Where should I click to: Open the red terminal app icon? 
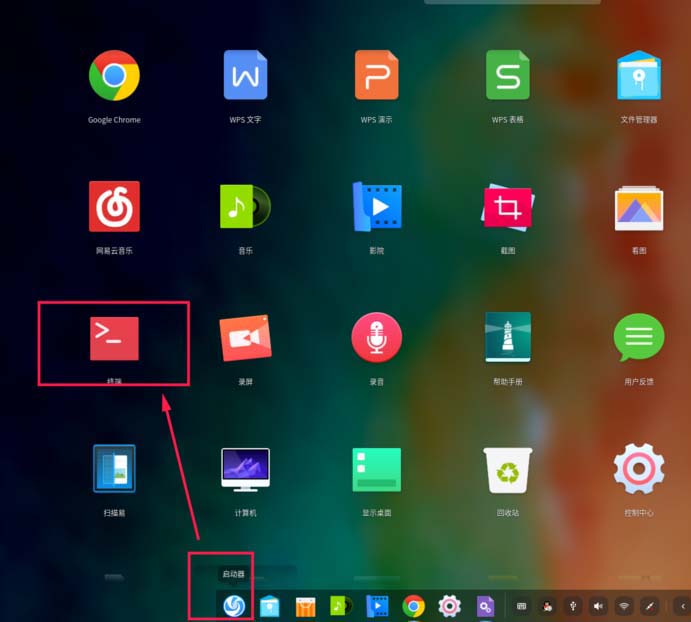click(114, 338)
